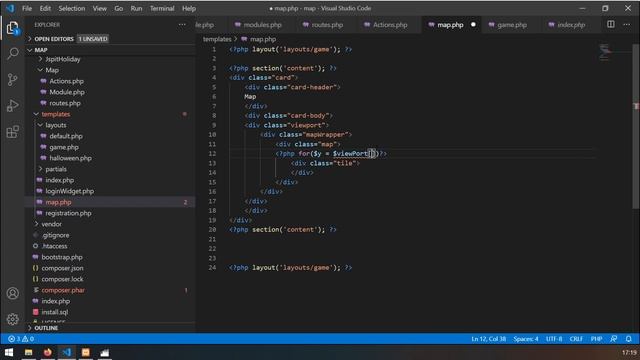Viewport: 640px width, 360px height.
Task: Open the Windows Start button
Action: [9, 352]
